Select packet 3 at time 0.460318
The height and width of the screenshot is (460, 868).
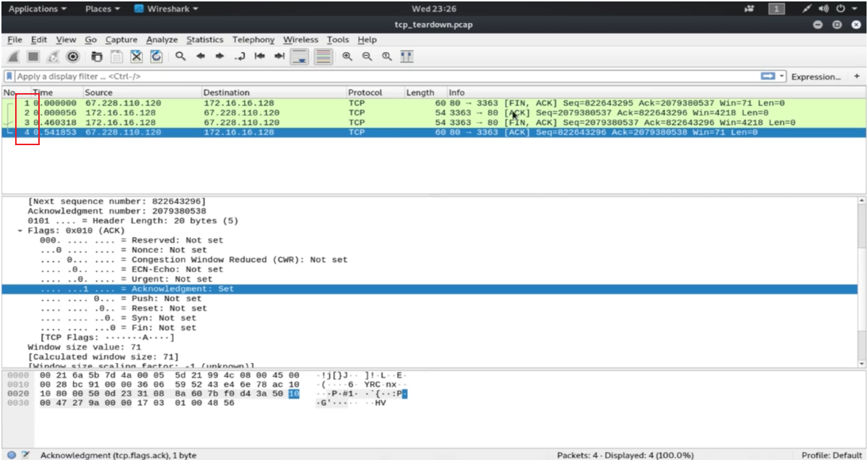(x=433, y=123)
